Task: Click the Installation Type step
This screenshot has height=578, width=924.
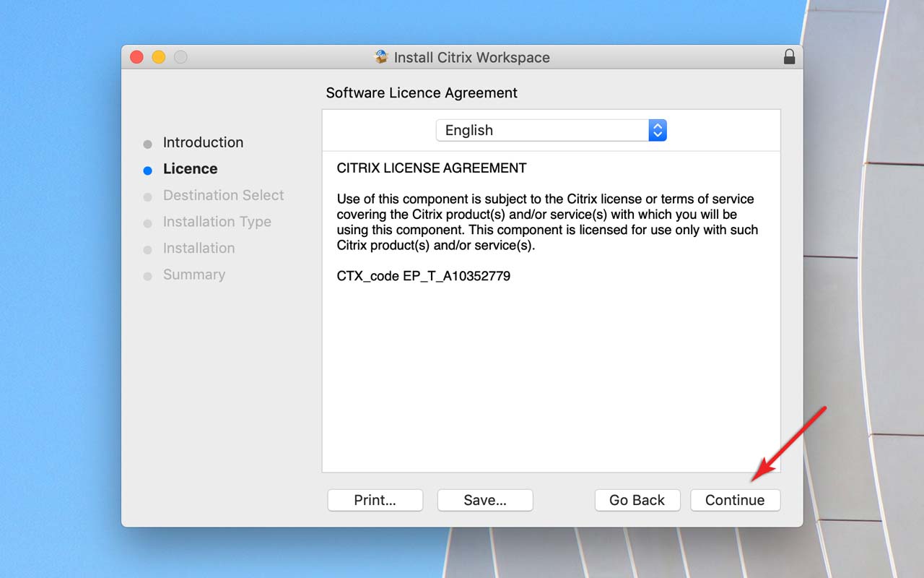Action: [x=217, y=222]
